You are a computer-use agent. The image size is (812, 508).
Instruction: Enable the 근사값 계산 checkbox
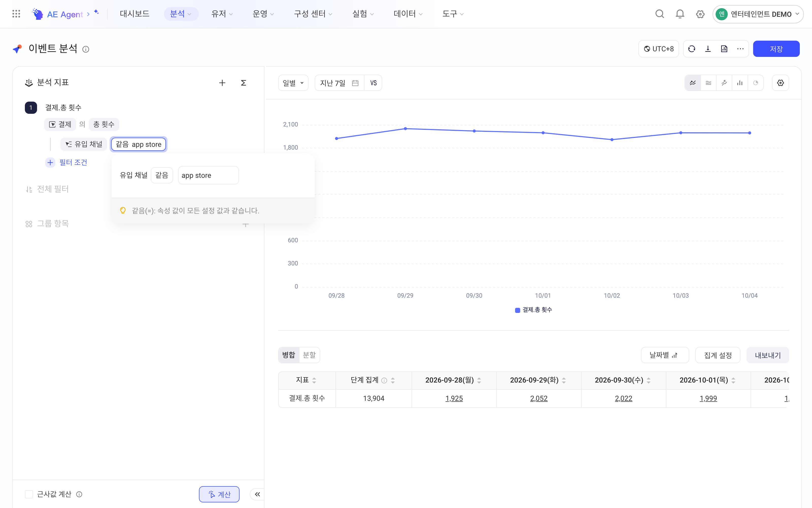[x=29, y=494]
